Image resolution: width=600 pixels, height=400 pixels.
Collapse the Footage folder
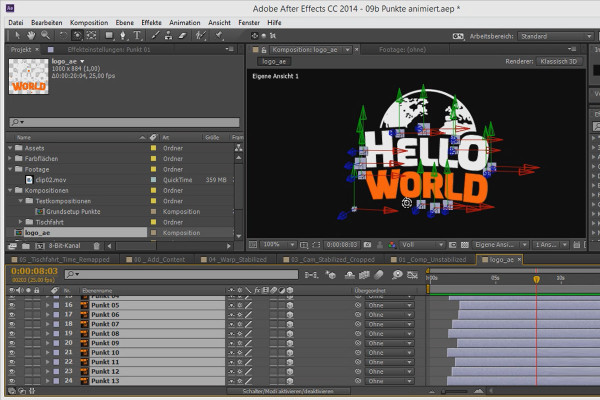(x=10, y=169)
